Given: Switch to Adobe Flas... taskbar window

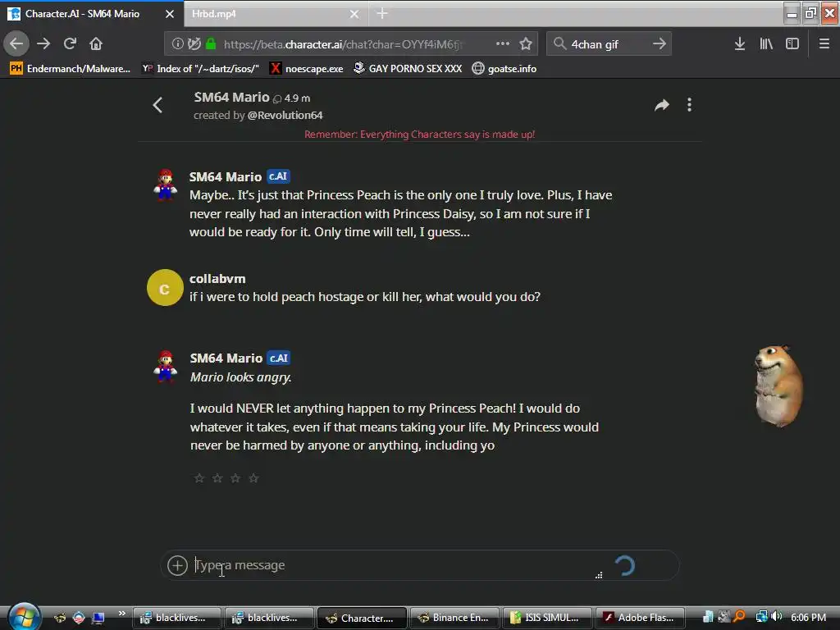Looking at the screenshot, I should click(640, 618).
